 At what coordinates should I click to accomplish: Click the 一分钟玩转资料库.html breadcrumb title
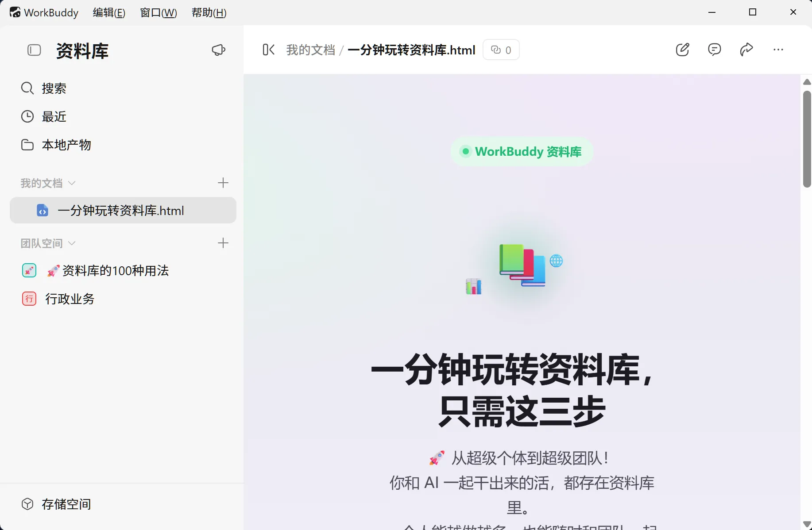point(411,50)
